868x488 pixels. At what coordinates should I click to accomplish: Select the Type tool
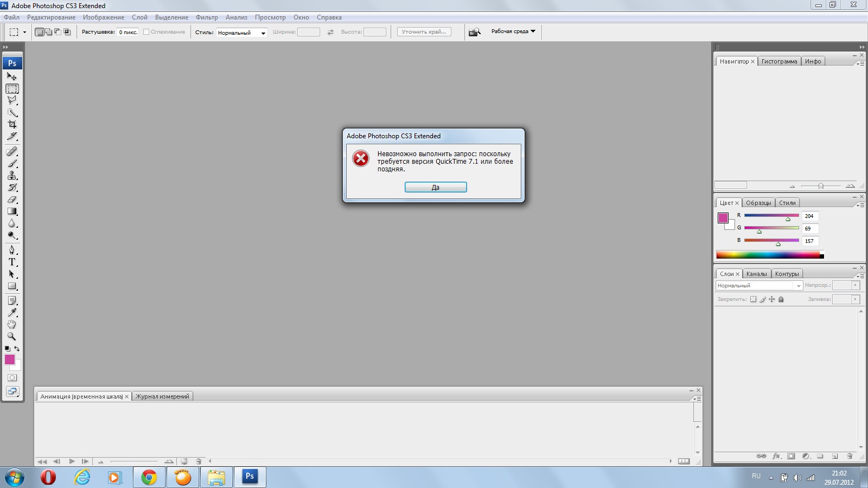point(12,262)
